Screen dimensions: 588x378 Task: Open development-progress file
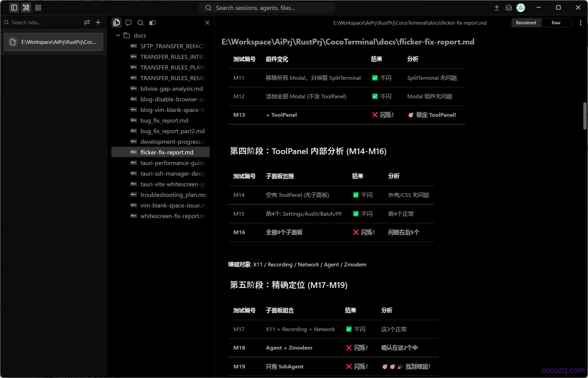160,141
